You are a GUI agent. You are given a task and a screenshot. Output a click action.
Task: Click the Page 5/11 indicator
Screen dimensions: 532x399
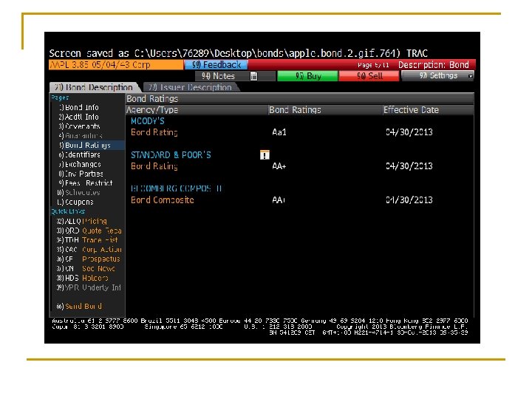coord(373,65)
